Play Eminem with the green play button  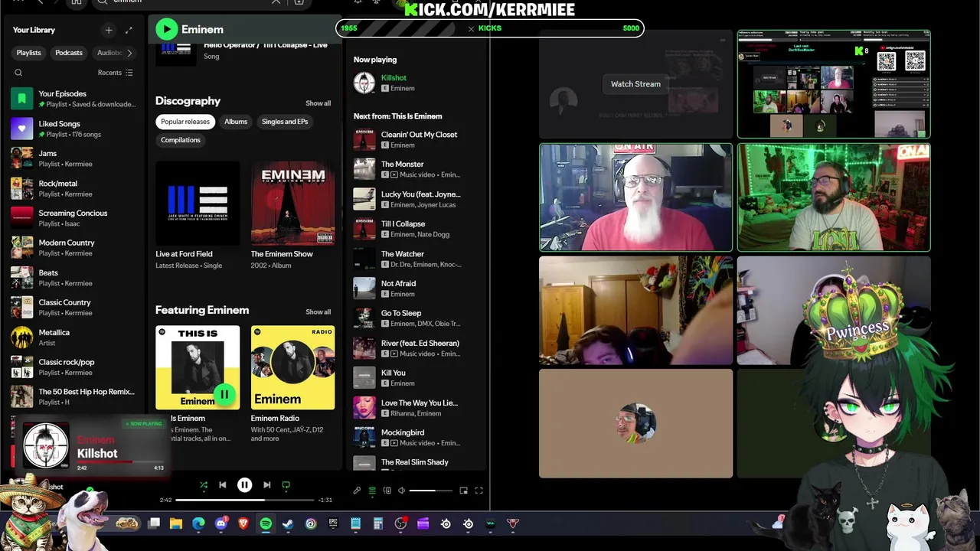click(166, 29)
